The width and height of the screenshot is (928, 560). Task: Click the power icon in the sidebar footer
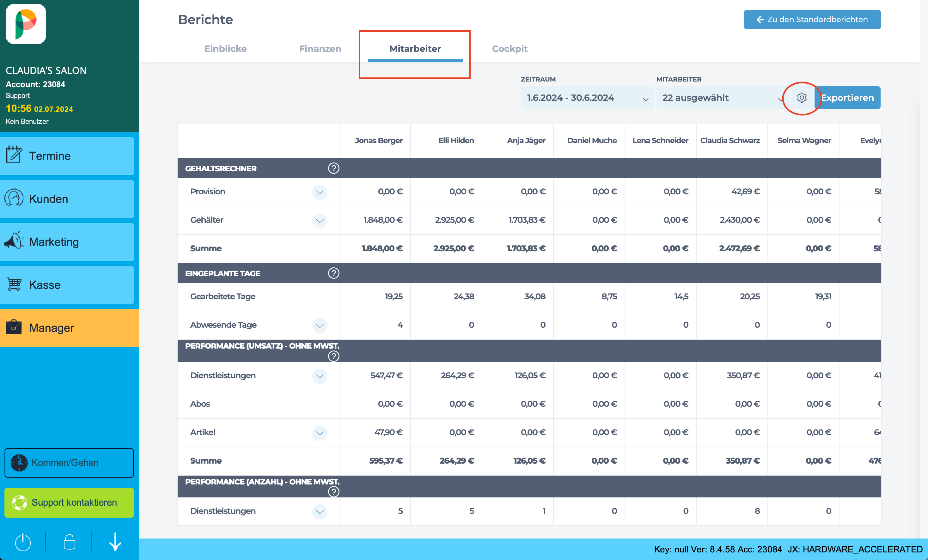pos(23,542)
